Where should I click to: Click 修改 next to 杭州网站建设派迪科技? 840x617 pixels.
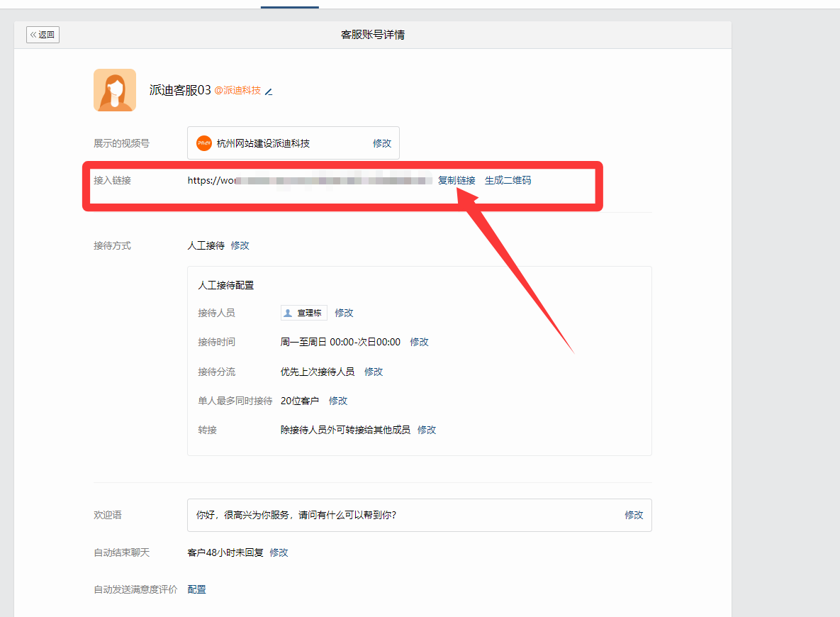click(382, 143)
